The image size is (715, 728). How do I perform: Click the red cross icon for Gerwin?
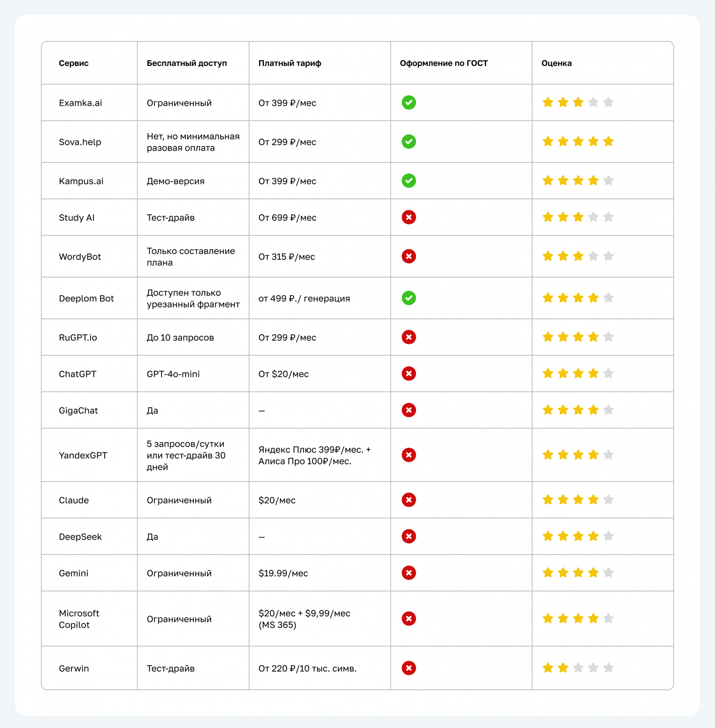(x=409, y=668)
